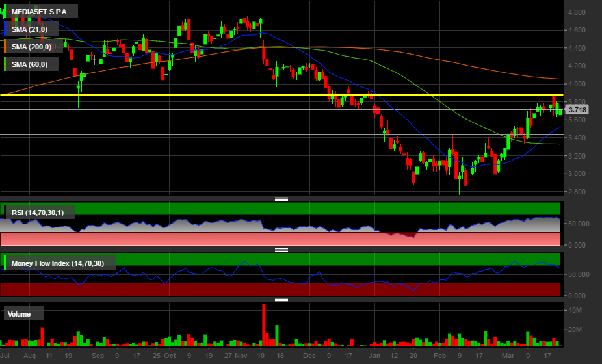Click the 20M volume axis label

coord(575,330)
